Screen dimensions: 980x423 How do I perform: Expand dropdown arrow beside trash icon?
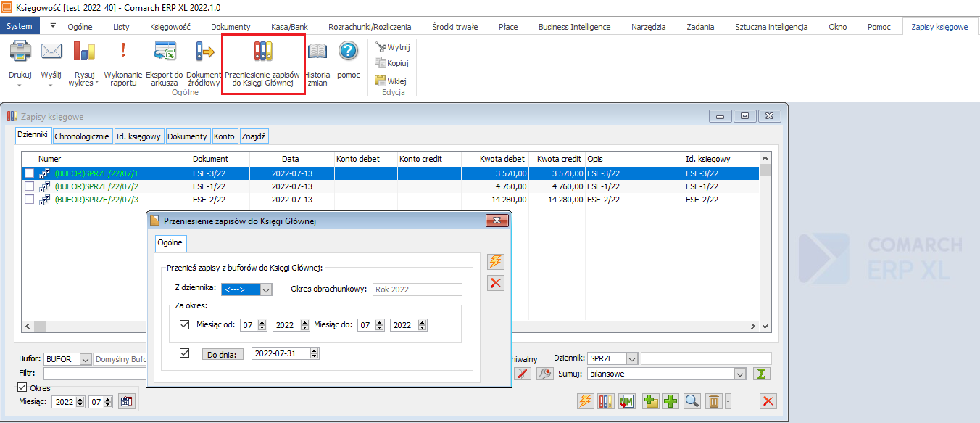[x=728, y=401]
